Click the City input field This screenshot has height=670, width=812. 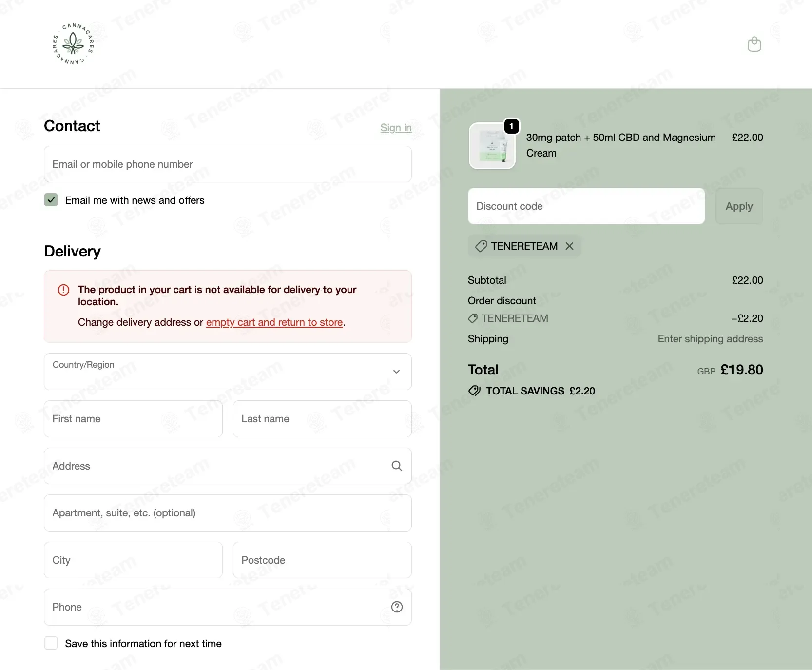[x=133, y=560]
